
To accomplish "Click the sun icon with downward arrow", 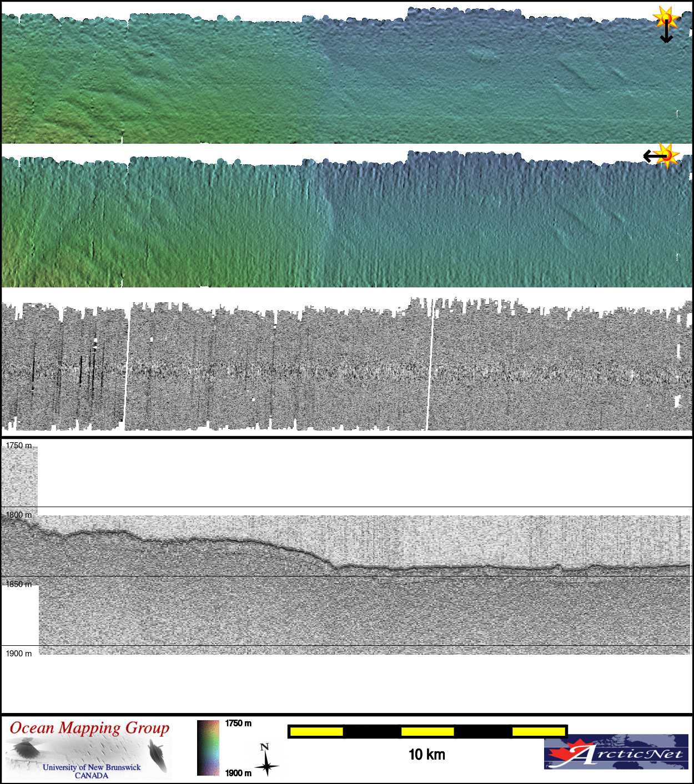I will (x=665, y=19).
